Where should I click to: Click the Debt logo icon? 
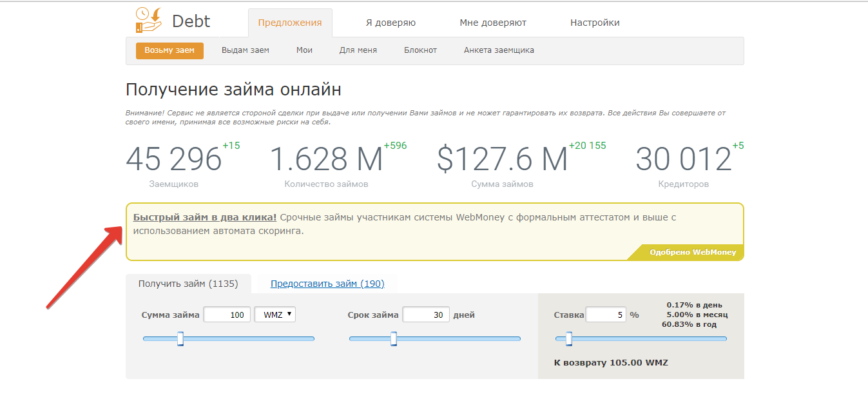pyautogui.click(x=149, y=21)
